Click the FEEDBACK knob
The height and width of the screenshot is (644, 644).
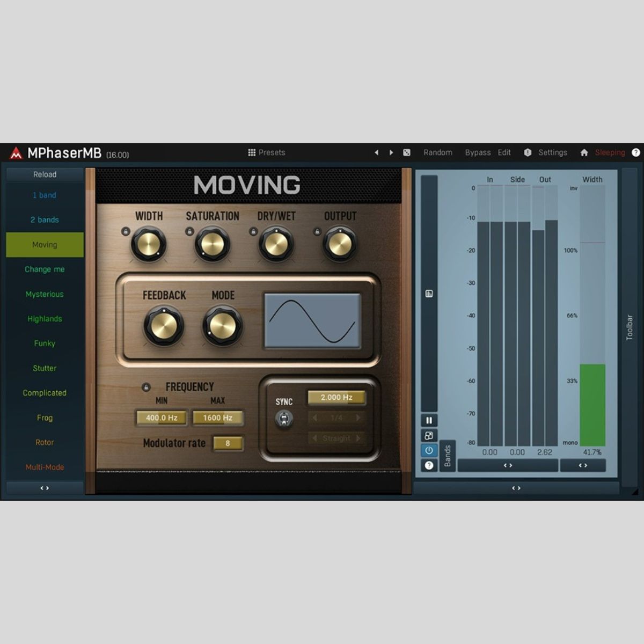coord(163,326)
